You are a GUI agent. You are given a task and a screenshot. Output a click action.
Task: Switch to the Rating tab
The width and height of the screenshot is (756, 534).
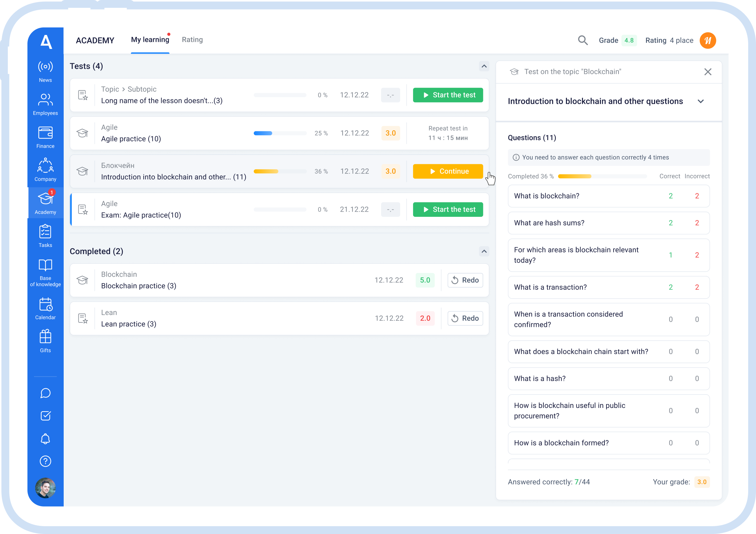[192, 40]
